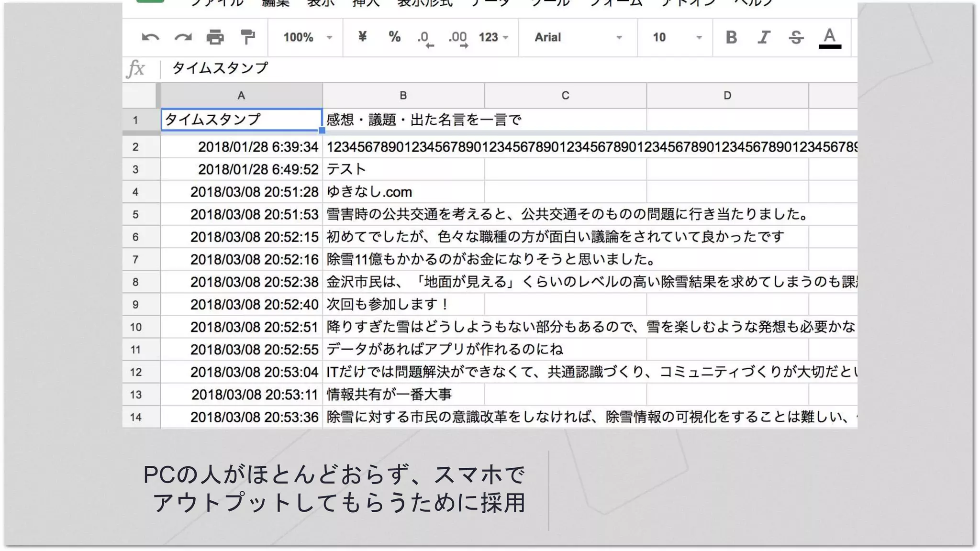
Task: Click the print icon
Action: click(x=215, y=37)
